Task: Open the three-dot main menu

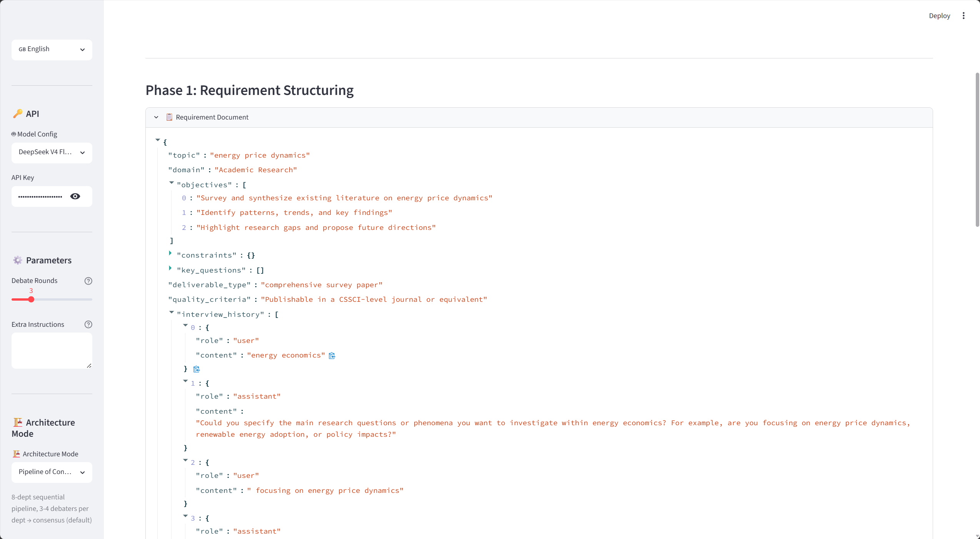Action: tap(963, 16)
